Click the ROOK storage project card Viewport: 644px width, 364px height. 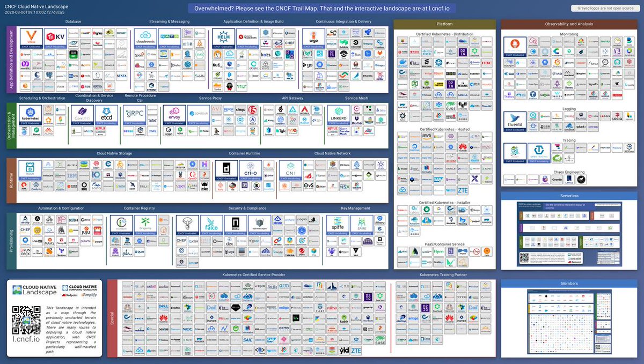click(x=31, y=170)
